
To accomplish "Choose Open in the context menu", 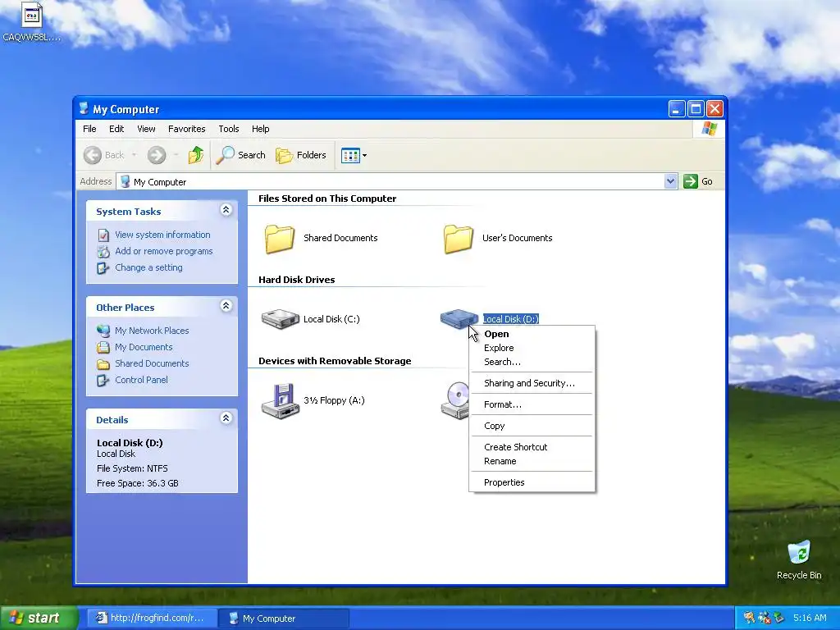I will [532, 334].
